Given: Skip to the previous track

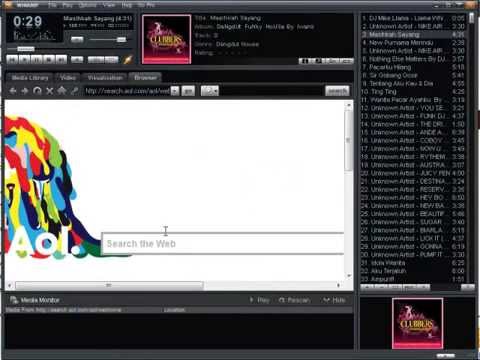Looking at the screenshot, I should pos(12,60).
